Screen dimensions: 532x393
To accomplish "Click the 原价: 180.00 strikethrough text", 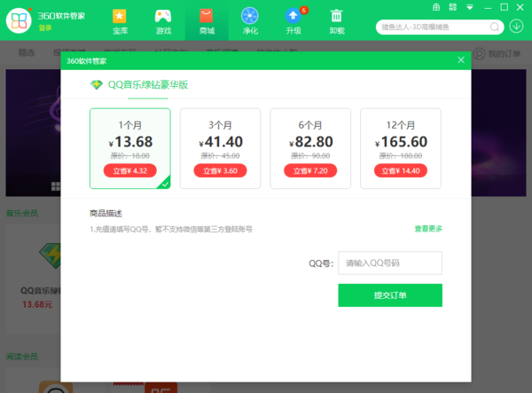I will (x=401, y=156).
